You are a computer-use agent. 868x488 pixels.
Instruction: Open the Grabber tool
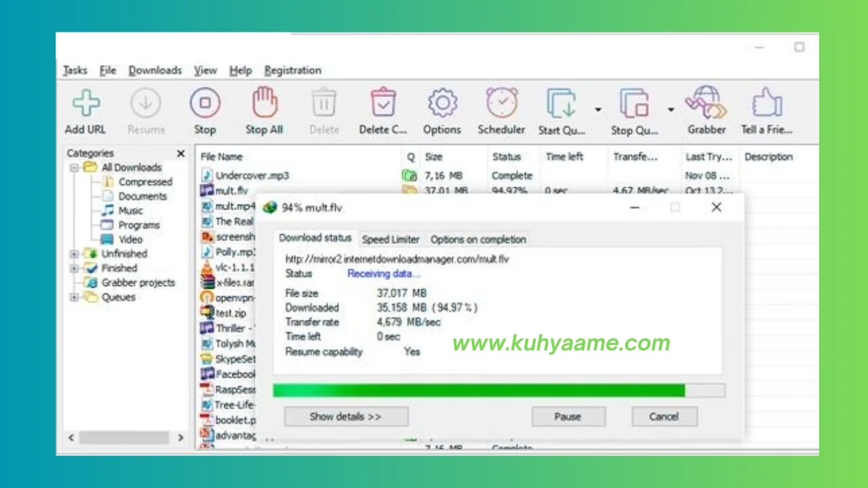705,104
